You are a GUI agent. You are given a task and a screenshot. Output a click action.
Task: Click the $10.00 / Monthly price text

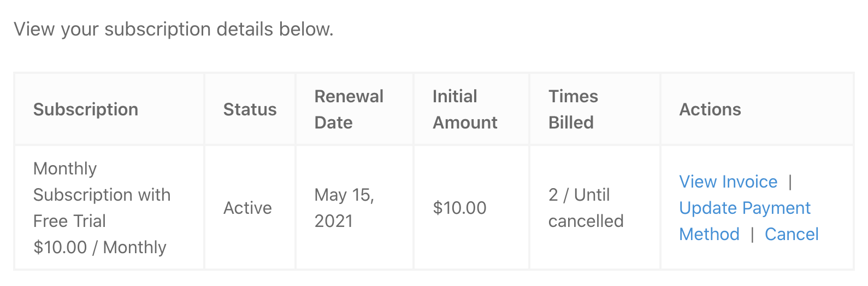pyautogui.click(x=100, y=247)
